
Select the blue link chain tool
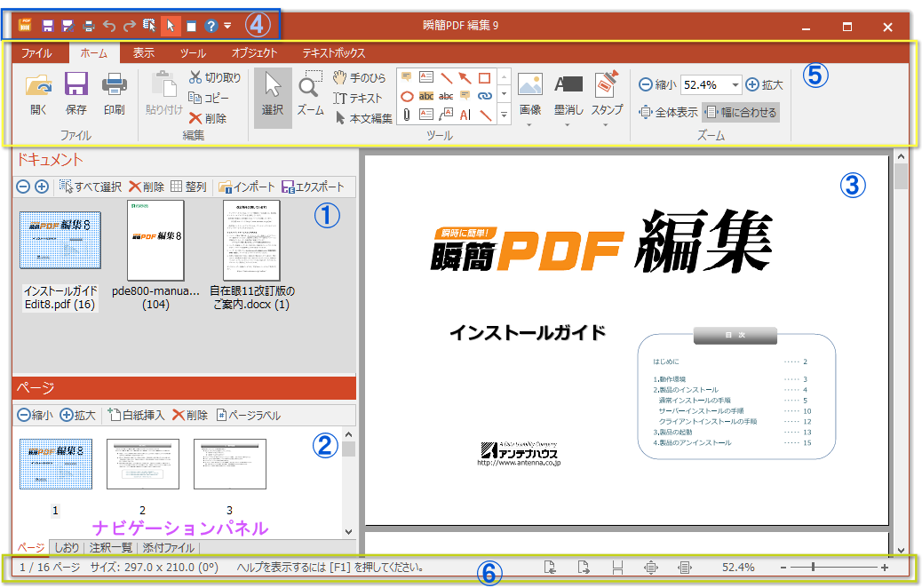pos(484,96)
